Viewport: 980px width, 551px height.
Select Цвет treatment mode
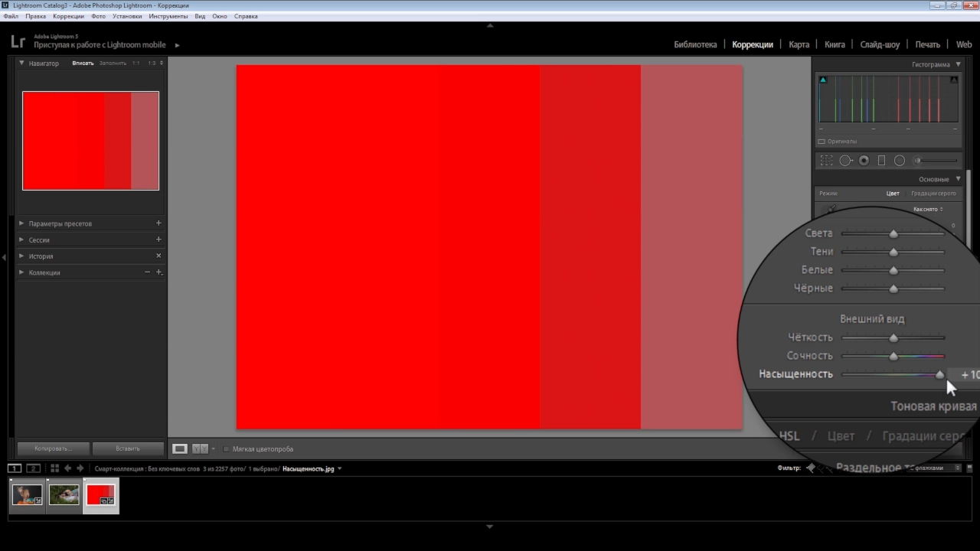[x=893, y=194]
